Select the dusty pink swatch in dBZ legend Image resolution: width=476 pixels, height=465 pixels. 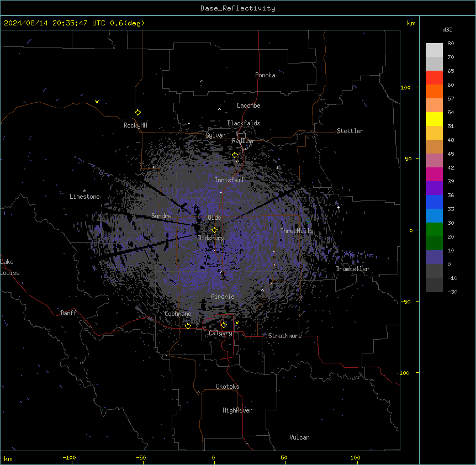[434, 161]
